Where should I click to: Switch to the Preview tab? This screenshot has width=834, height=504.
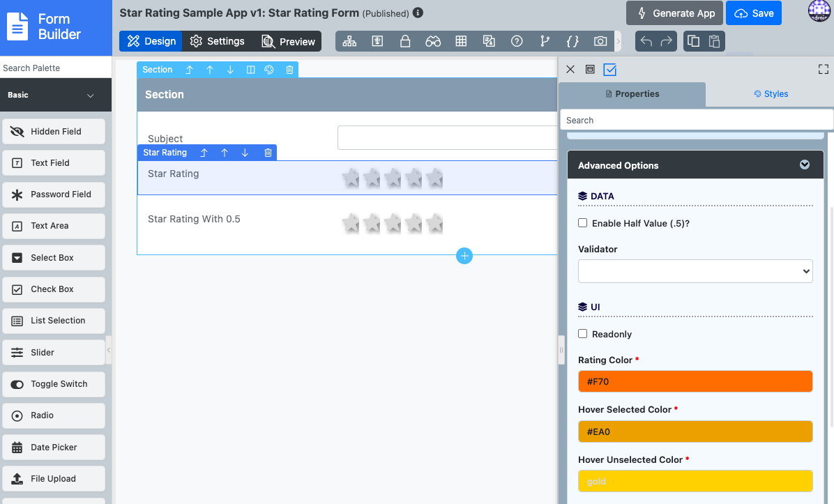(x=288, y=41)
